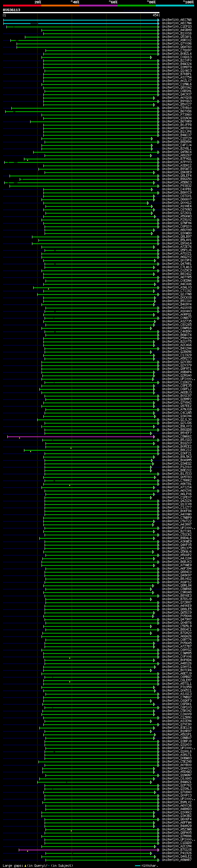Screen dimensions: 197x868
Task: Open the UniRef100_C8W662 hit label
Action: [177, 436]
